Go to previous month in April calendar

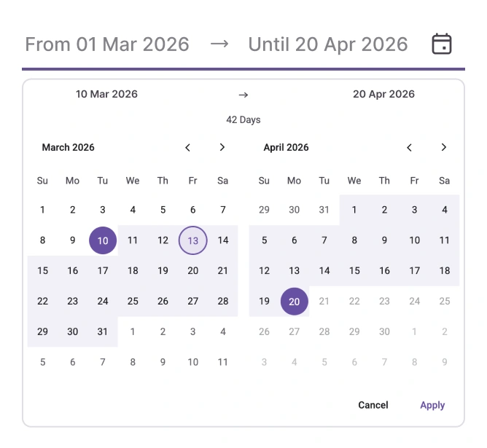410,147
